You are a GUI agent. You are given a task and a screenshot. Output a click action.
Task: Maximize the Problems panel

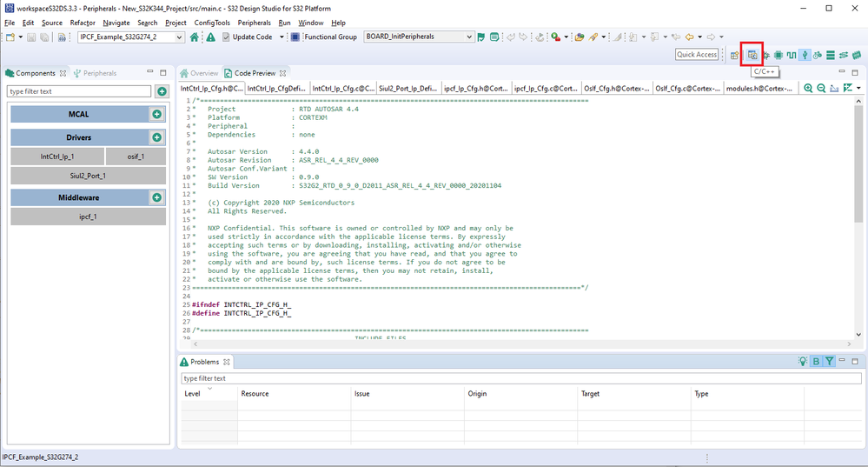coord(855,361)
